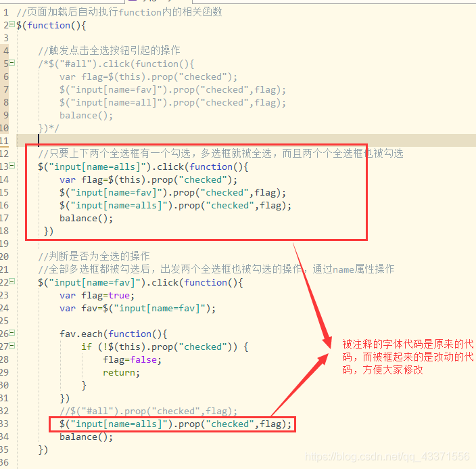Click the 'input[name=fav]' prop line 15

(172, 193)
